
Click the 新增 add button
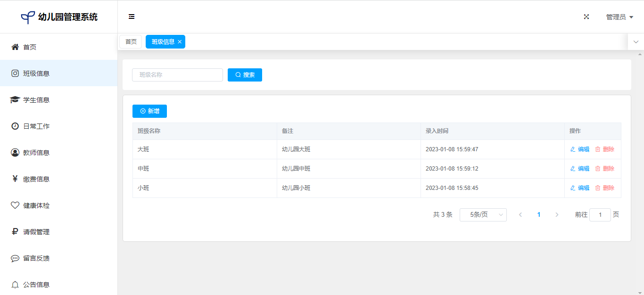tap(149, 111)
